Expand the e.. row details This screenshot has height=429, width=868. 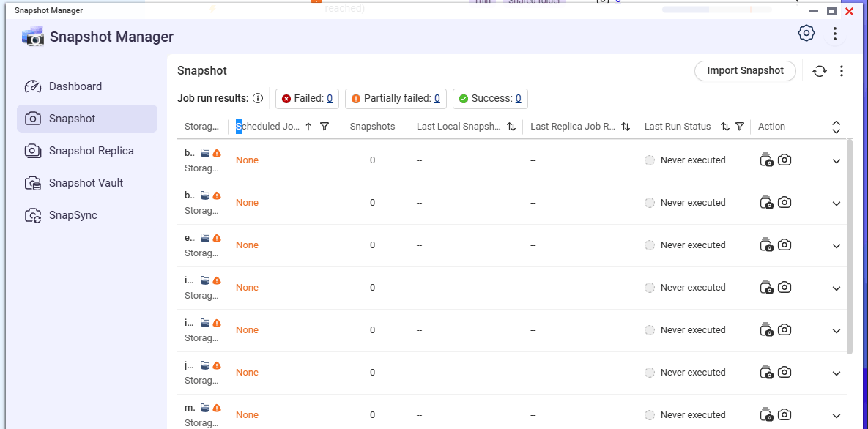(x=837, y=246)
